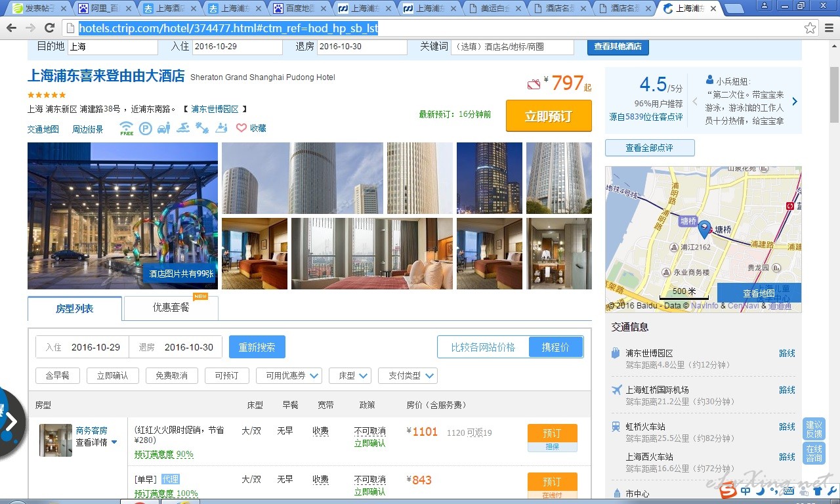Book the ¥843 room with 预订

tap(552, 482)
